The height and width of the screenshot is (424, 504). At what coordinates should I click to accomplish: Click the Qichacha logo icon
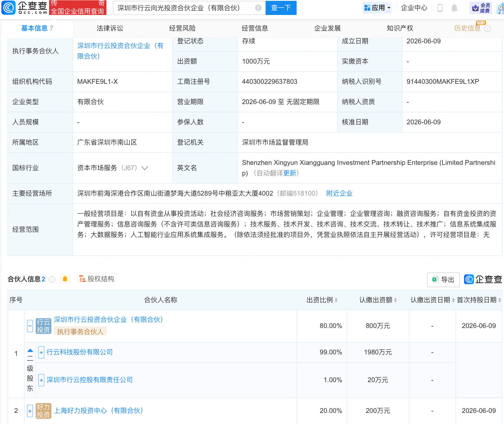click(8, 7)
